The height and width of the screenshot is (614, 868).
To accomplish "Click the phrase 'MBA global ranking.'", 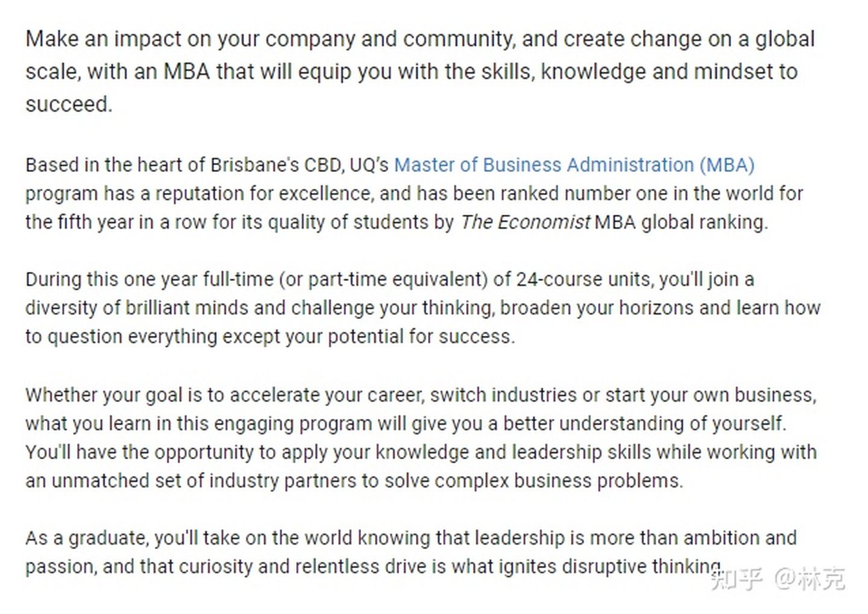I will coord(681,223).
